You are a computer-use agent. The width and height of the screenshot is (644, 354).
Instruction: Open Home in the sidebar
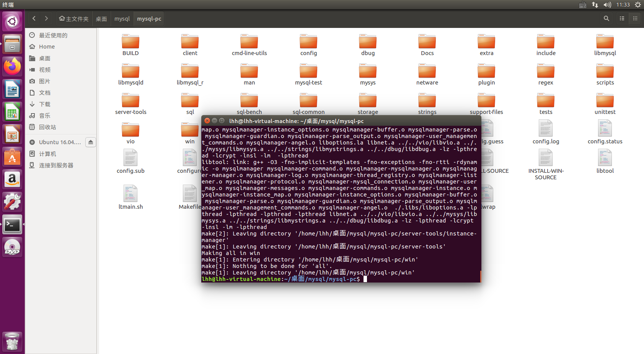coord(61,47)
